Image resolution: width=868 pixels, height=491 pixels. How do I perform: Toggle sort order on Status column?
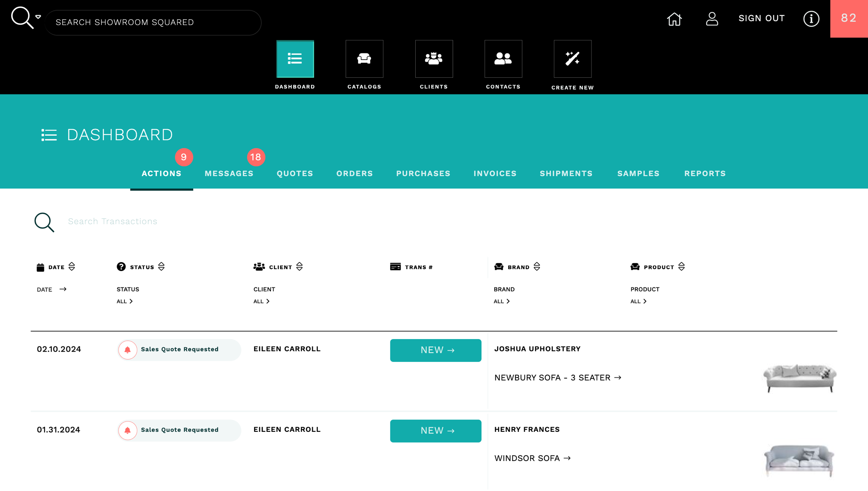point(161,267)
